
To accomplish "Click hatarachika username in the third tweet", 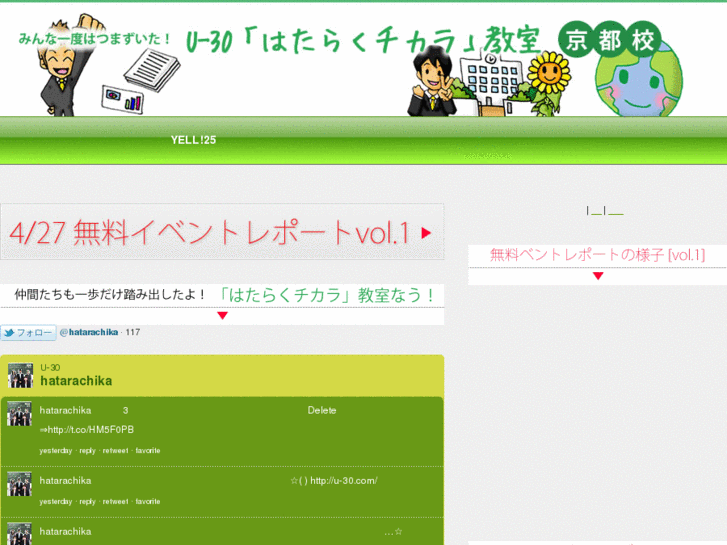I will click(65, 532).
